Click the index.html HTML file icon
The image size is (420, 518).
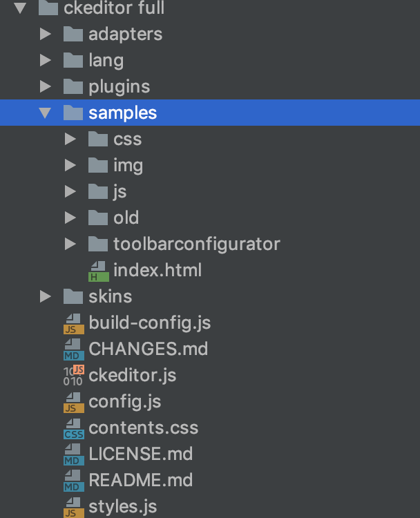(x=98, y=270)
